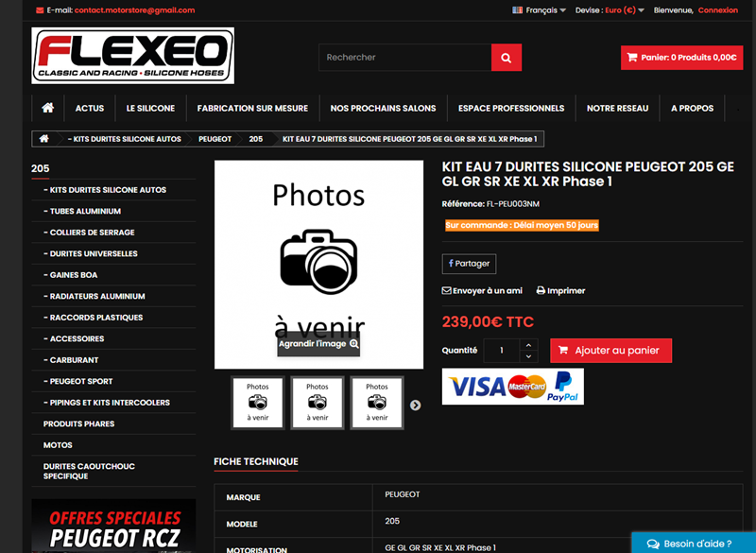
Task: Click the Connexion login link
Action: pyautogui.click(x=718, y=10)
